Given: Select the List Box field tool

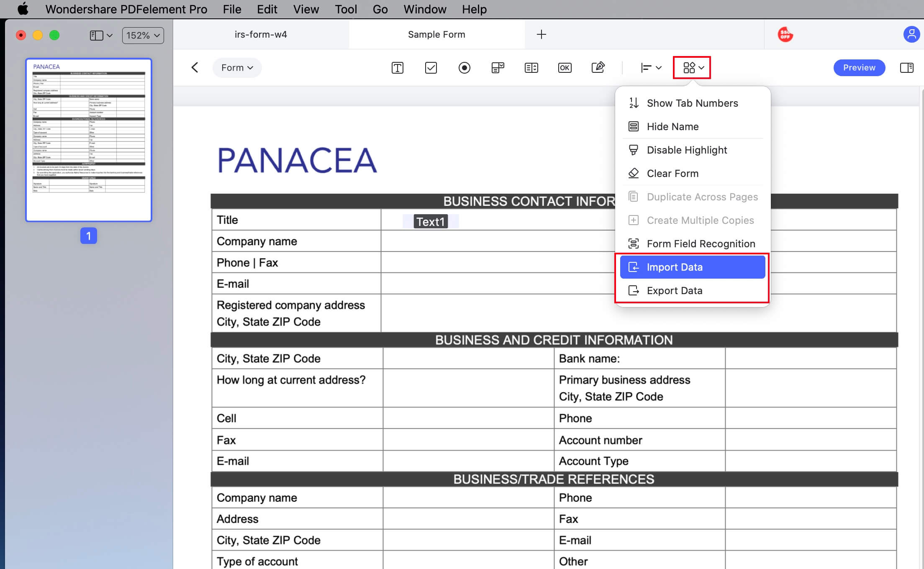Looking at the screenshot, I should coord(531,68).
